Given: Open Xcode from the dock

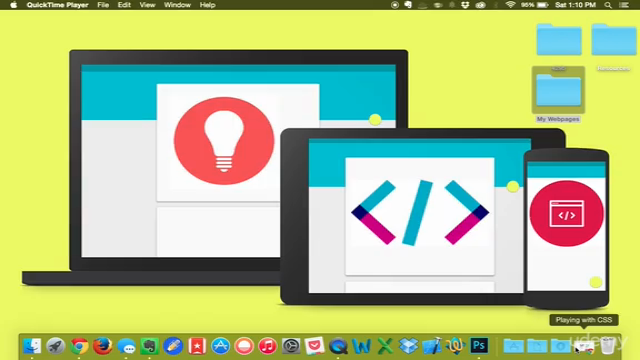Looking at the screenshot, I should [432, 346].
